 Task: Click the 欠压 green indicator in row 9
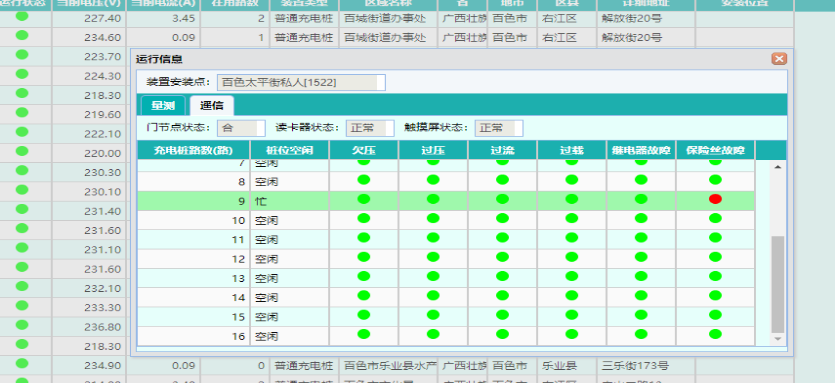click(364, 199)
